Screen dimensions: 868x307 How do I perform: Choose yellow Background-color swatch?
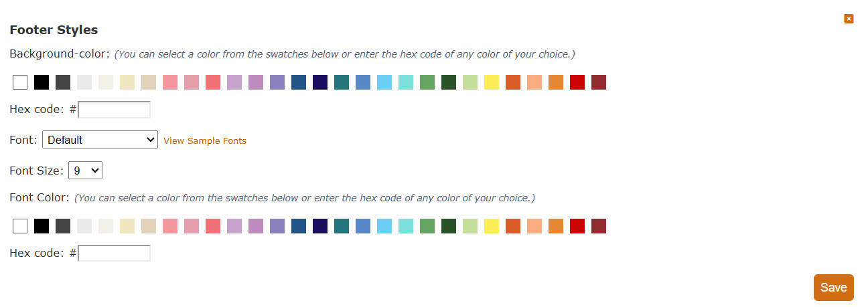click(x=492, y=82)
